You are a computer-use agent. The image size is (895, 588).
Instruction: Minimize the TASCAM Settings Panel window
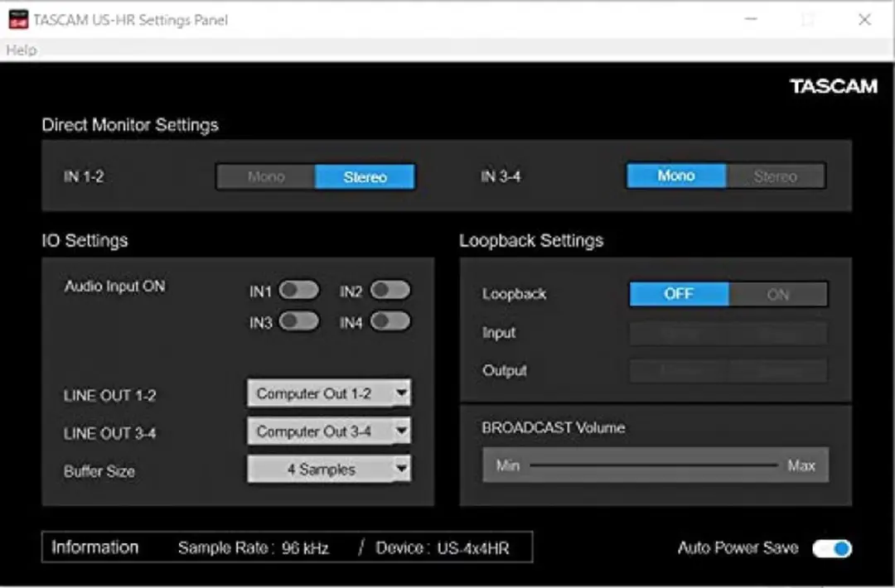coord(751,19)
